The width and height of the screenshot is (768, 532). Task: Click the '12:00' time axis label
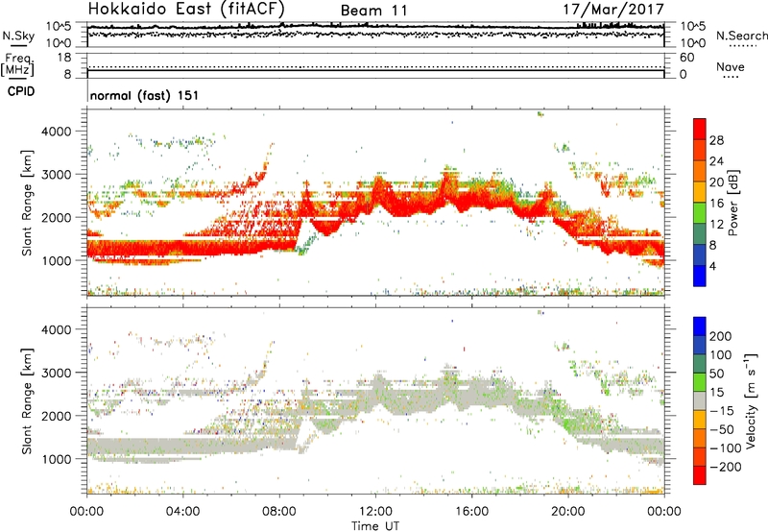375,512
